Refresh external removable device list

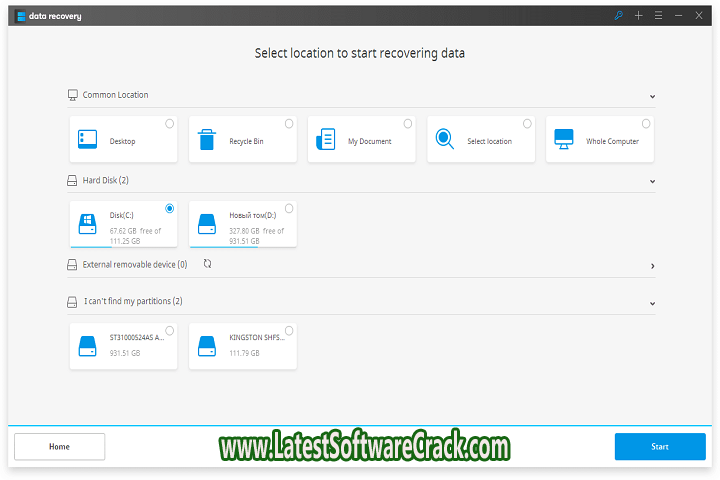click(207, 264)
